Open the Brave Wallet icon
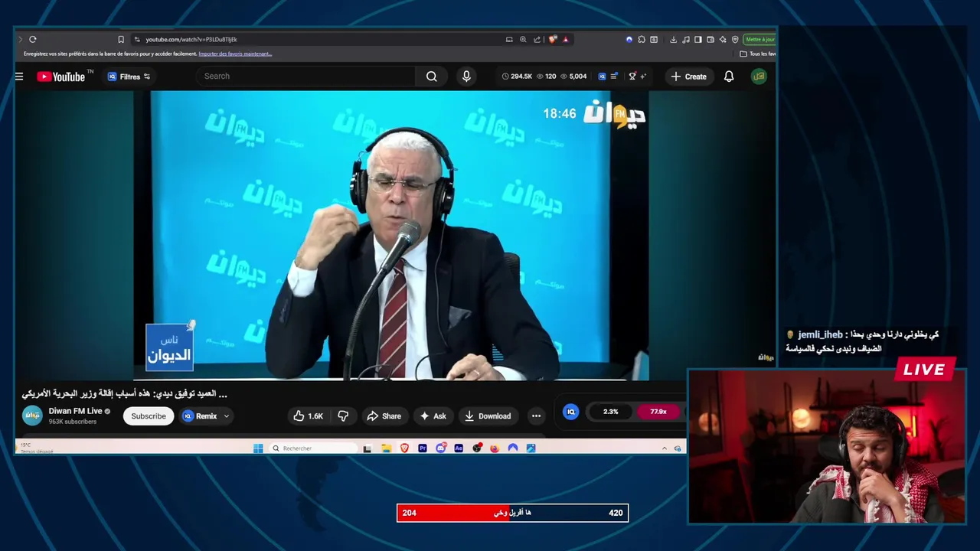This screenshot has height=551, width=980. pos(710,39)
